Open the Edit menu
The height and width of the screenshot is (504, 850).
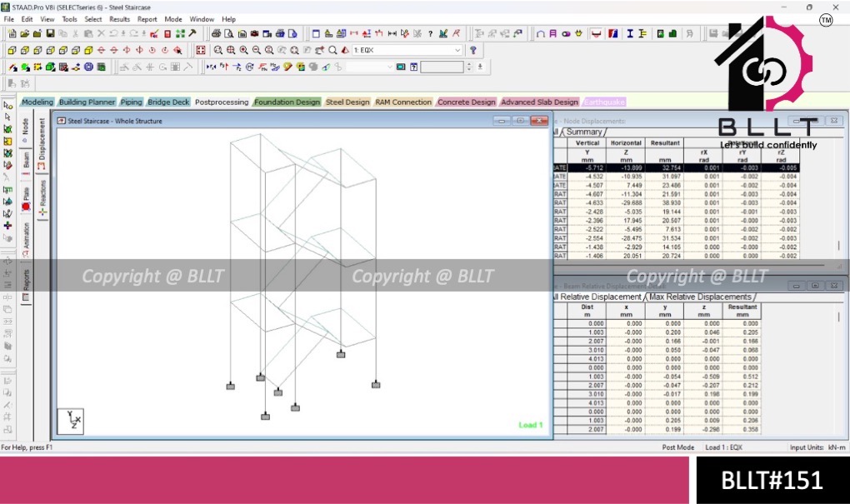(27, 19)
